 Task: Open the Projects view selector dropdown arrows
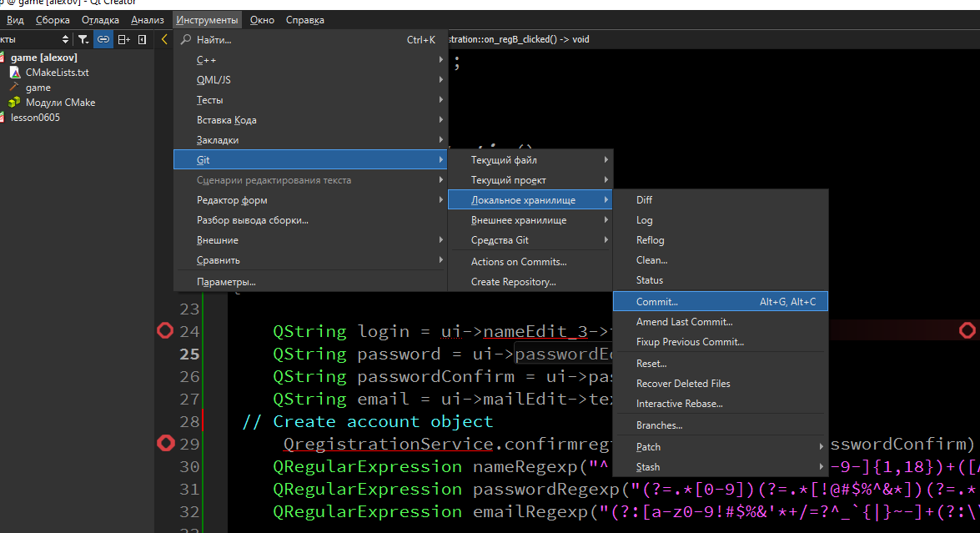point(65,39)
